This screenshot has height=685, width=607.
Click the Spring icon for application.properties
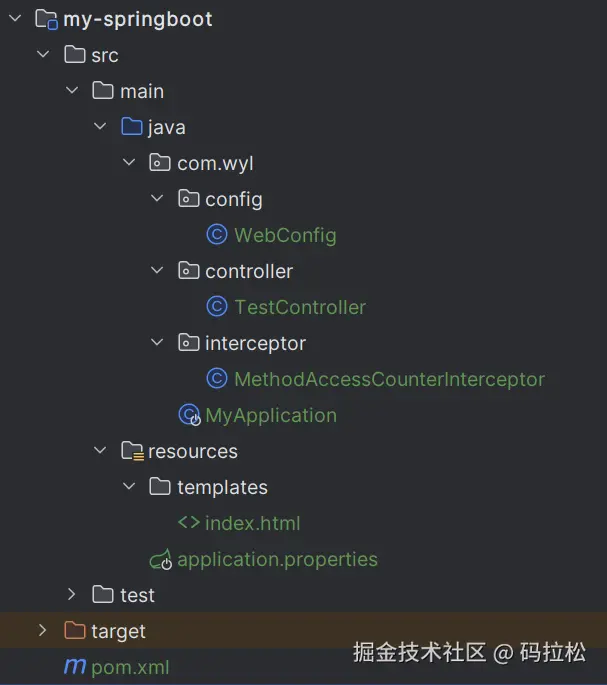coord(161,559)
